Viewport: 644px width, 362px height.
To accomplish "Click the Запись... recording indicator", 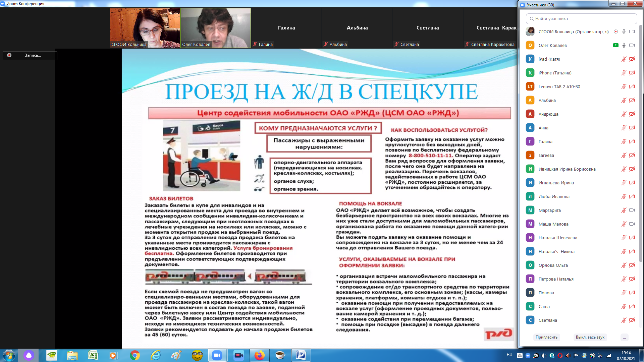I will 30,55.
